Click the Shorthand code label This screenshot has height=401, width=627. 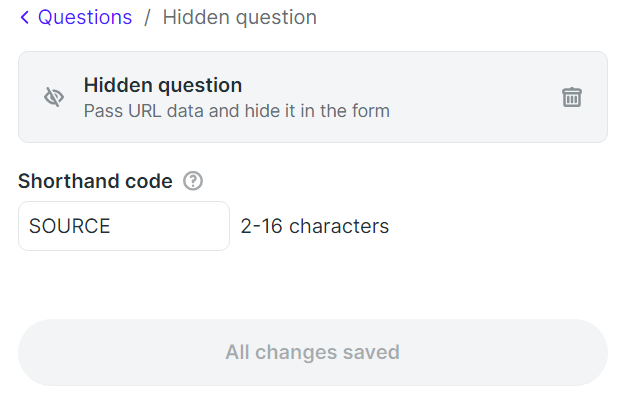coord(95,181)
